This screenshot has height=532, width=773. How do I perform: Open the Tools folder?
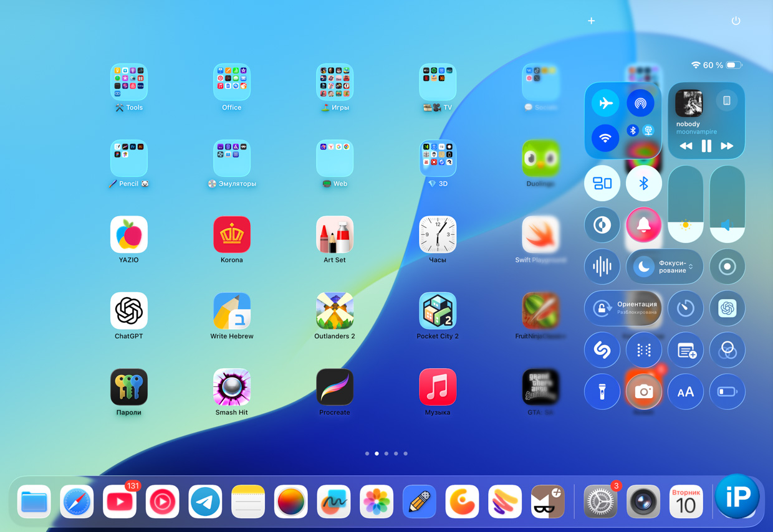point(129,82)
